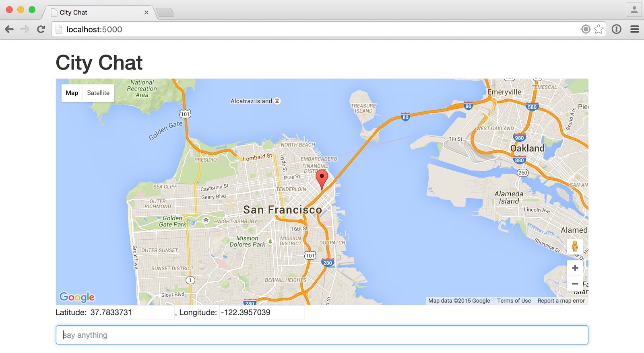Viewport: 644px width, 353px height.
Task: Go back to previous page
Action: (9, 29)
